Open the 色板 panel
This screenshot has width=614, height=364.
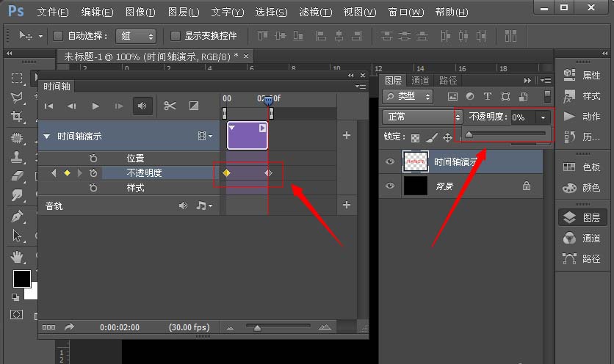click(582, 167)
